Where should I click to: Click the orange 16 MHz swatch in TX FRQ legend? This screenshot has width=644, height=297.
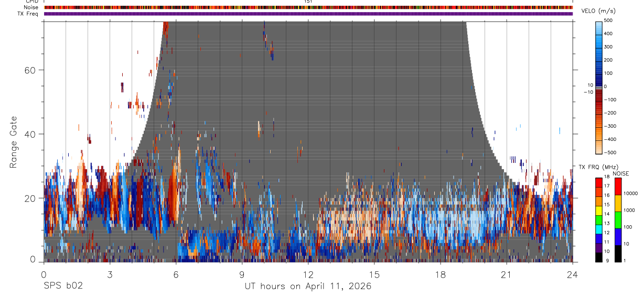[599, 192]
